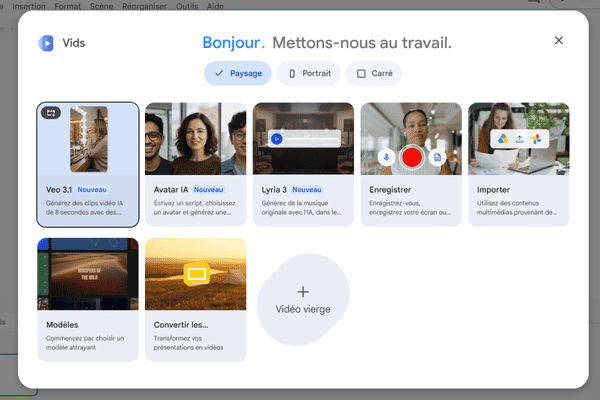Click the Nouveau badge on Lyria 3
Viewport: 600px width, 400px height.
pyautogui.click(x=307, y=190)
